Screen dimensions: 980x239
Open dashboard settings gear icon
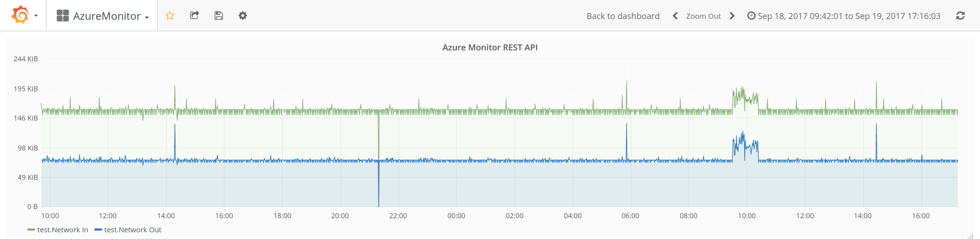(x=242, y=16)
